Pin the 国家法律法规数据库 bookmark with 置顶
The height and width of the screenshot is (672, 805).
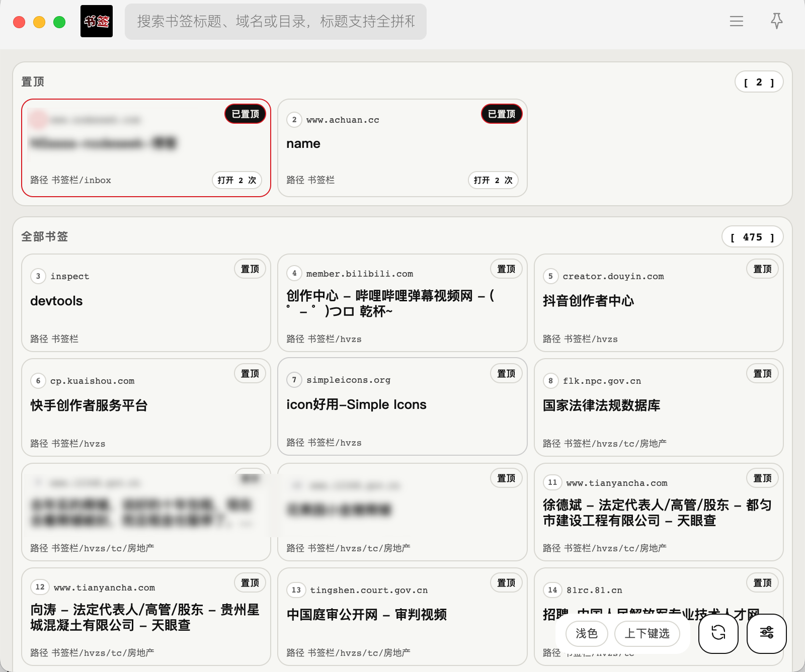pyautogui.click(x=762, y=374)
